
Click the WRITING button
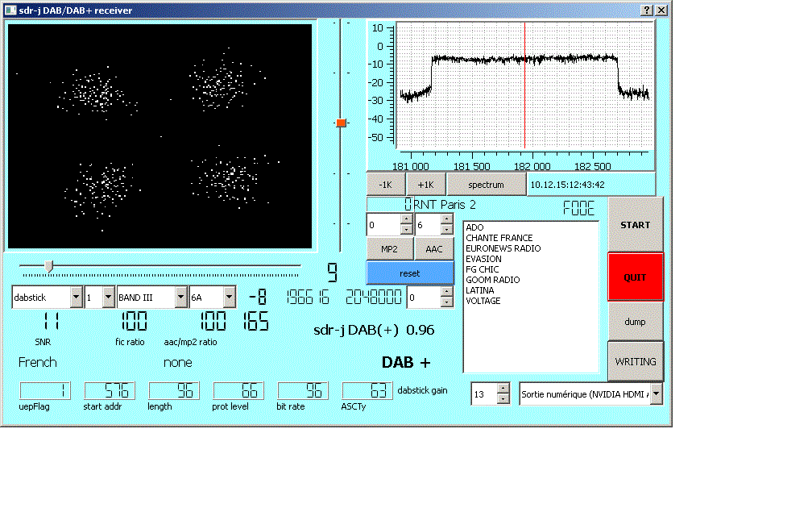tap(635, 361)
